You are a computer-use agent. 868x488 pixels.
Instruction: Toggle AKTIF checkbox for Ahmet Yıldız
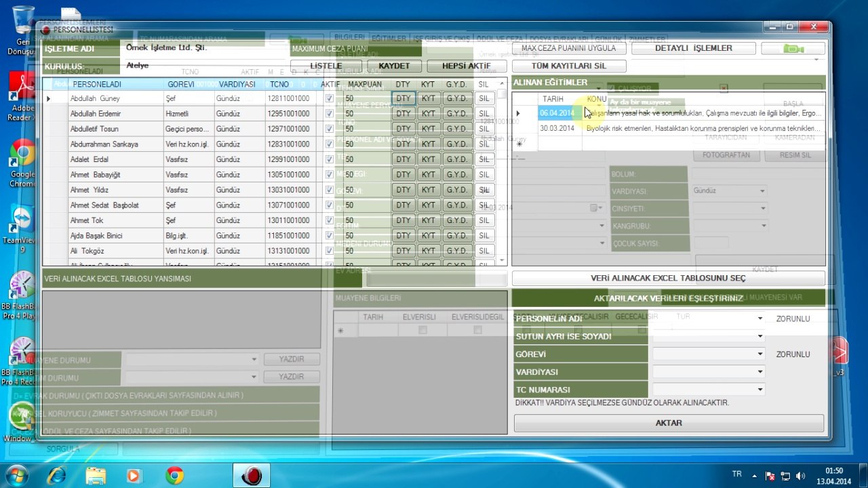(330, 190)
